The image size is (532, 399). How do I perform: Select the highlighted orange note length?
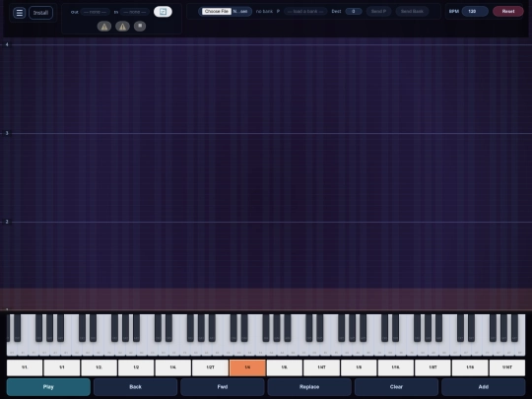247,367
